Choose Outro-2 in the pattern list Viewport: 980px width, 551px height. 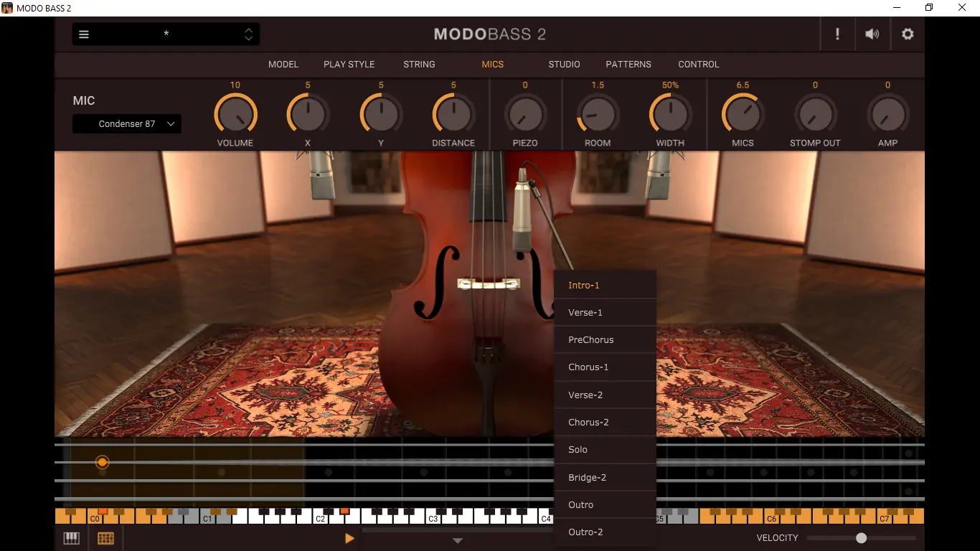click(606, 532)
